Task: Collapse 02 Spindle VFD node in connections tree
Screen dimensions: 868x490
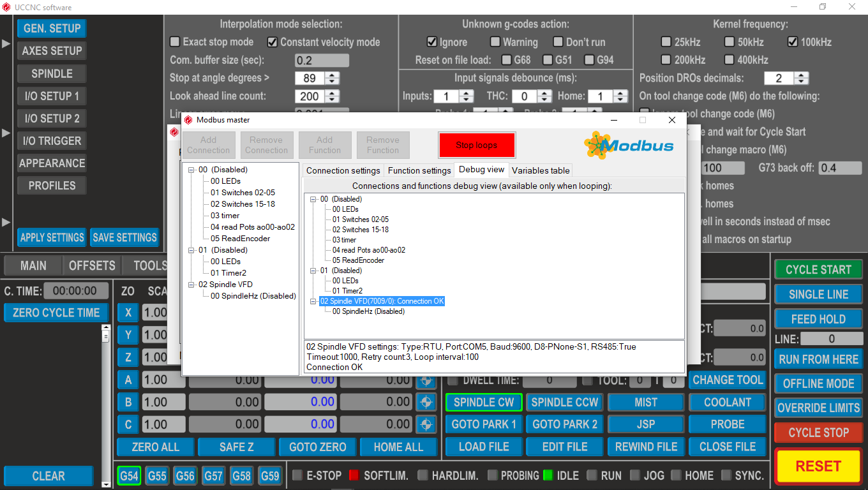Action: (191, 285)
